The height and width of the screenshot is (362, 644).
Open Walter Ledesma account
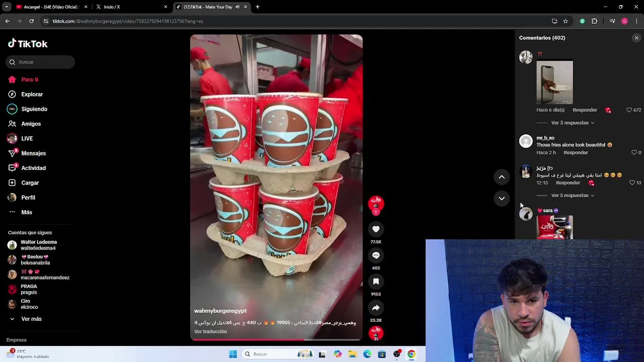pos(38,245)
